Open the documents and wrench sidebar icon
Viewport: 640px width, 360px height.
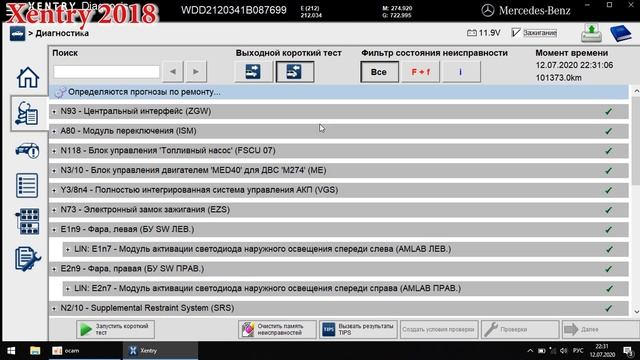click(27, 259)
